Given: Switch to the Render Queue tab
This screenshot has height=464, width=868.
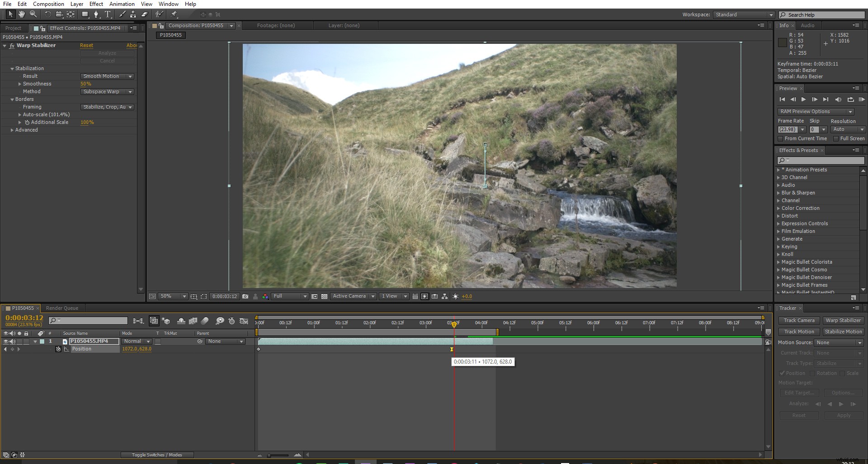Looking at the screenshot, I should 62,308.
